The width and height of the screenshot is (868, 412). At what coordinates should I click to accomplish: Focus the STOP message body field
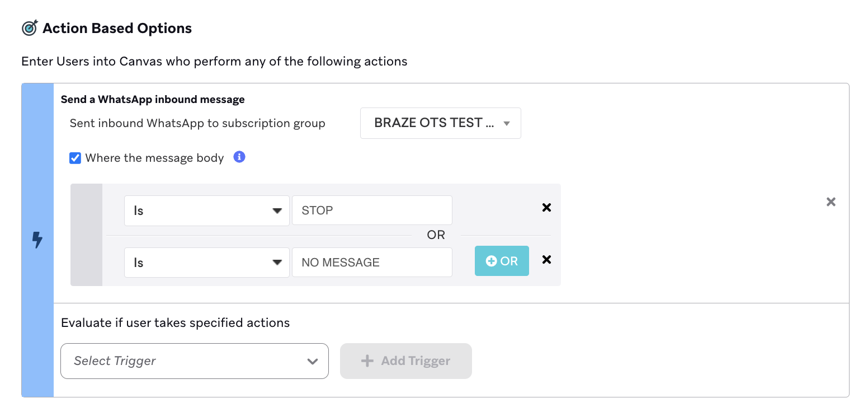(372, 210)
